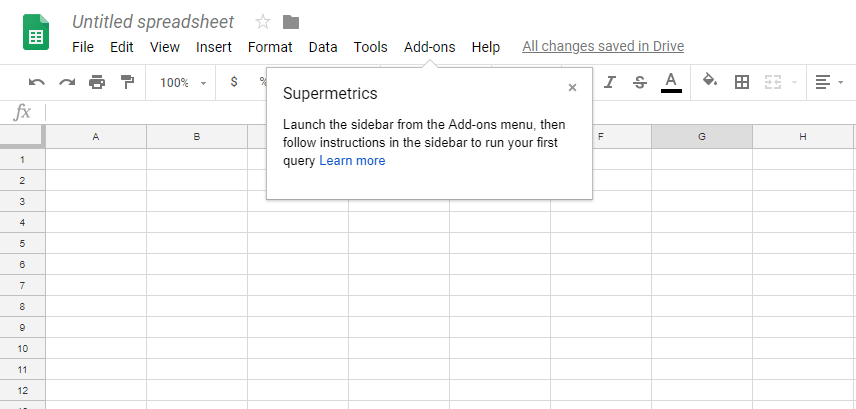Follow the Learn more link
Screen dimensions: 856x409
(352, 161)
